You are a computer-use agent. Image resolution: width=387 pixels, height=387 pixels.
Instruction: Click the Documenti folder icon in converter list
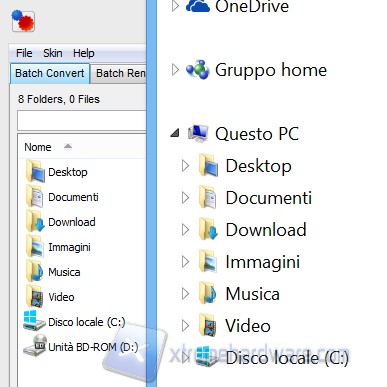35,196
